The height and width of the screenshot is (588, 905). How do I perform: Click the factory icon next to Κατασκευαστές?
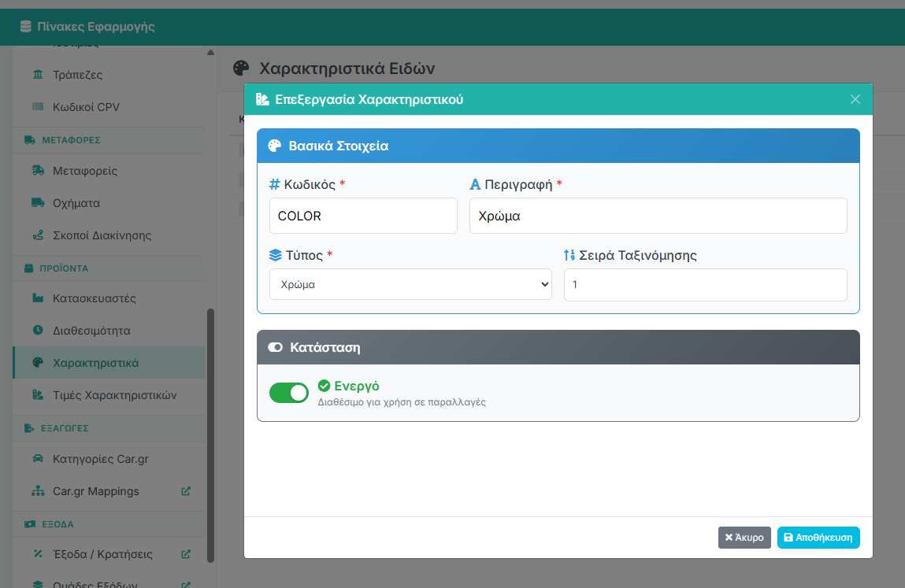click(38, 298)
